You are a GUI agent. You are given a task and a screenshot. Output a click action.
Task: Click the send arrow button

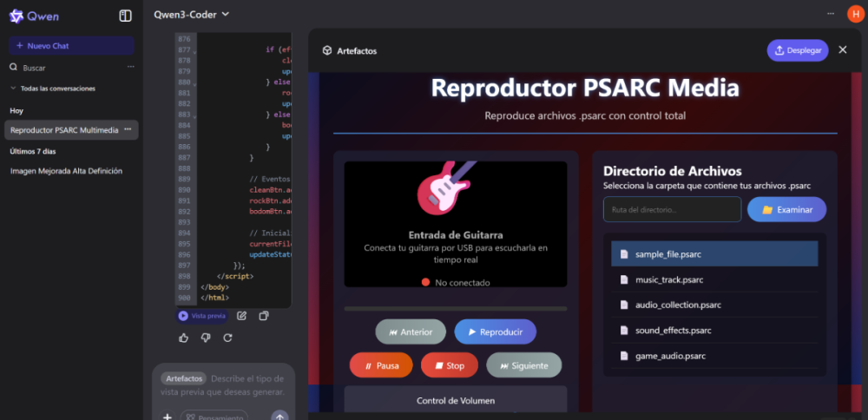[279, 417]
